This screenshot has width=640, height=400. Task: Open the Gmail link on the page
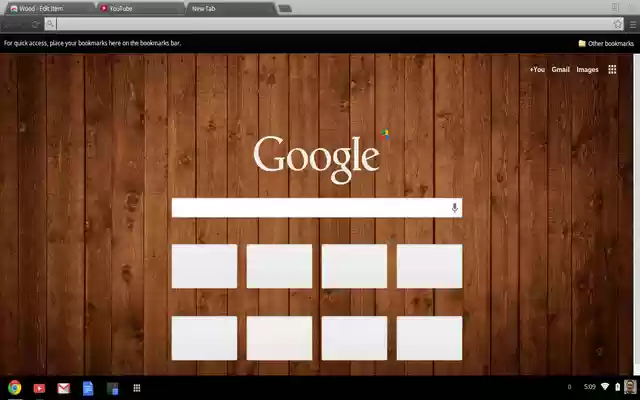[560, 69]
